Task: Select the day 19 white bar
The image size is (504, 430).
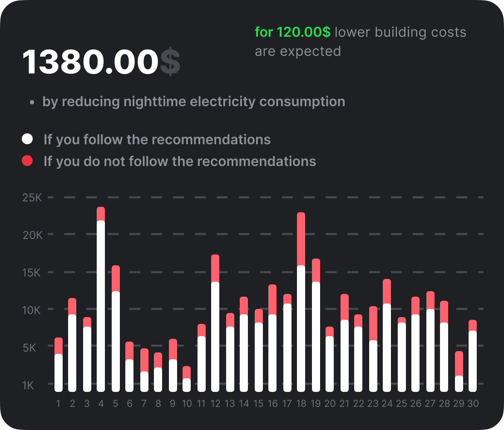Action: [x=316, y=337]
